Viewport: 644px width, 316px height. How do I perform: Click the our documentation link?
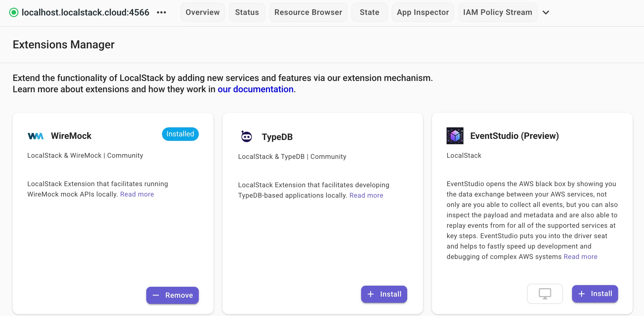[x=255, y=89]
